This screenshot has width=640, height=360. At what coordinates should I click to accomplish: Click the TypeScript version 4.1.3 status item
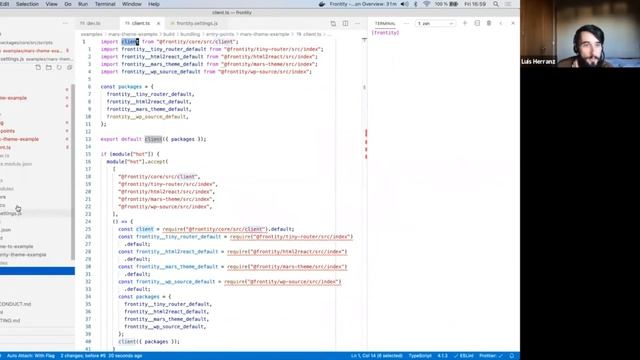[442, 356]
